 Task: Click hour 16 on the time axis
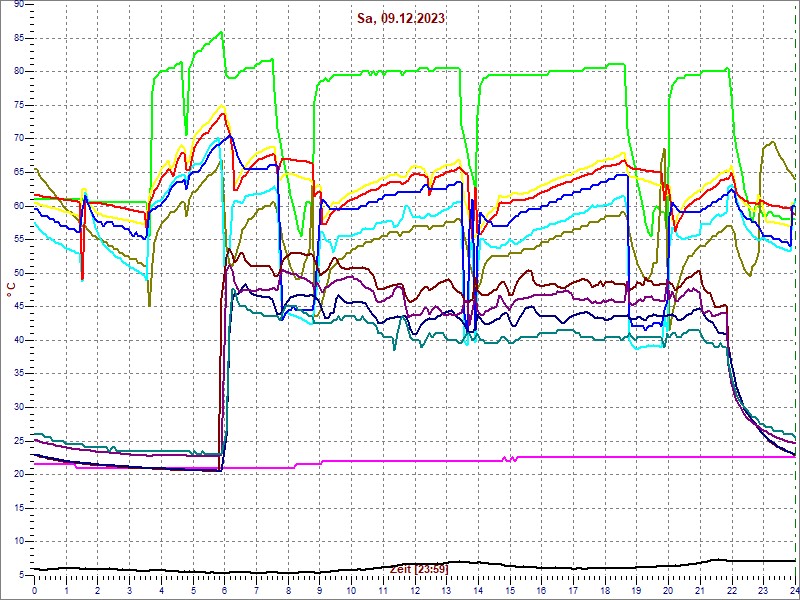542,590
